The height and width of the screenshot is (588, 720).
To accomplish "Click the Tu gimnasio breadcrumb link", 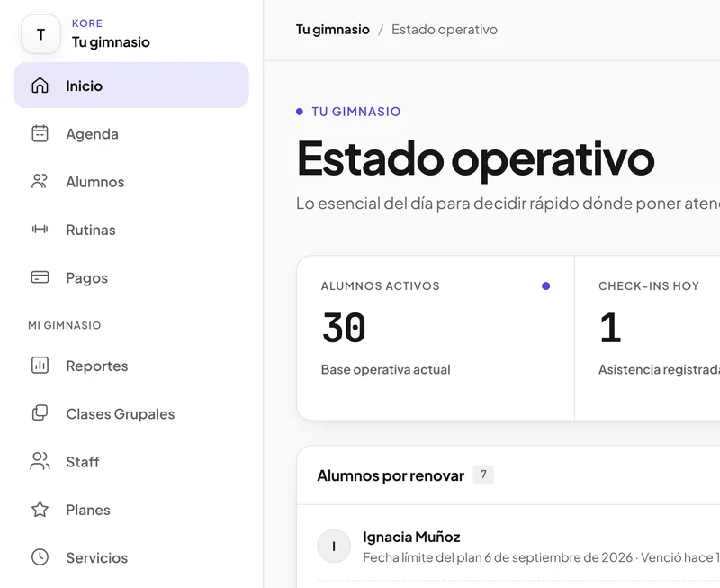I will tap(332, 30).
